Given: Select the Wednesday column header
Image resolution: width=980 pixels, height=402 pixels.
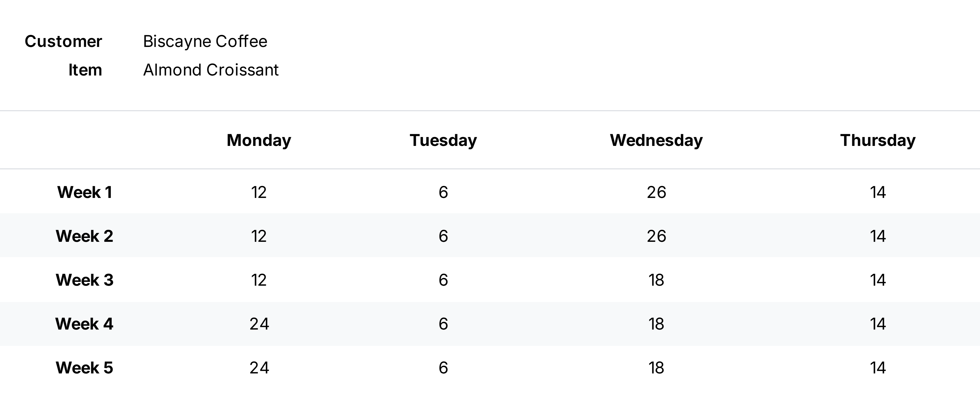Looking at the screenshot, I should [x=656, y=140].
